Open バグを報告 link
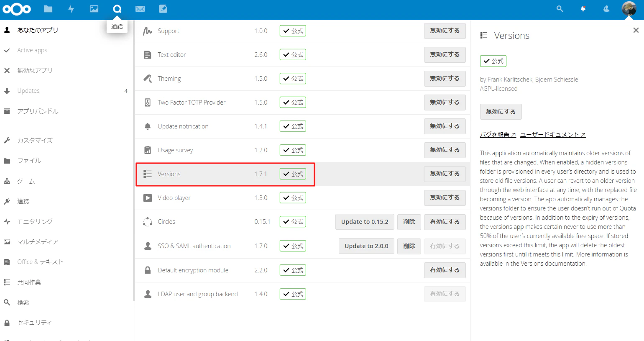This screenshot has width=644, height=341. click(x=498, y=135)
